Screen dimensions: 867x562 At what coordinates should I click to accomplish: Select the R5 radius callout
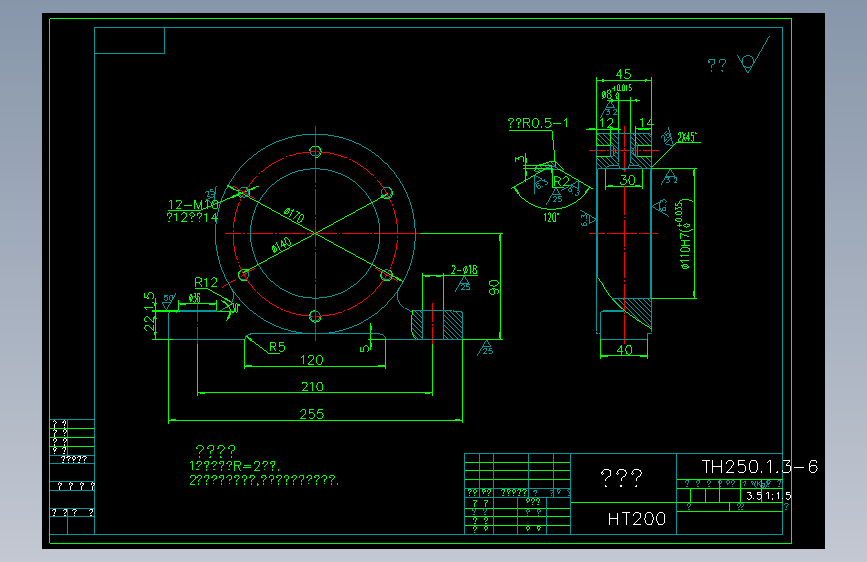(x=277, y=347)
